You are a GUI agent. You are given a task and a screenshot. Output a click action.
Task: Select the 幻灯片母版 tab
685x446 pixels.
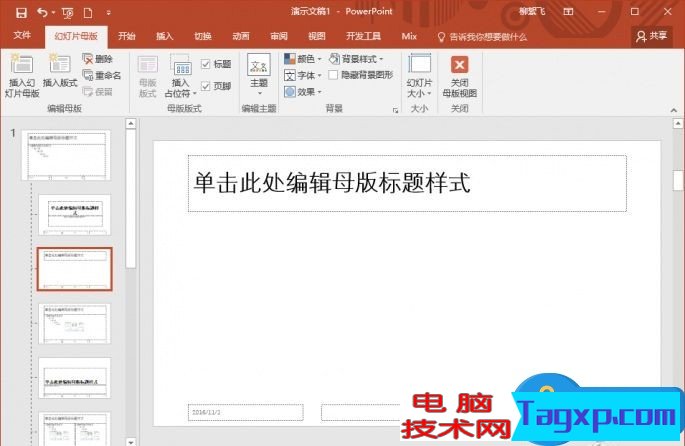tap(76, 36)
